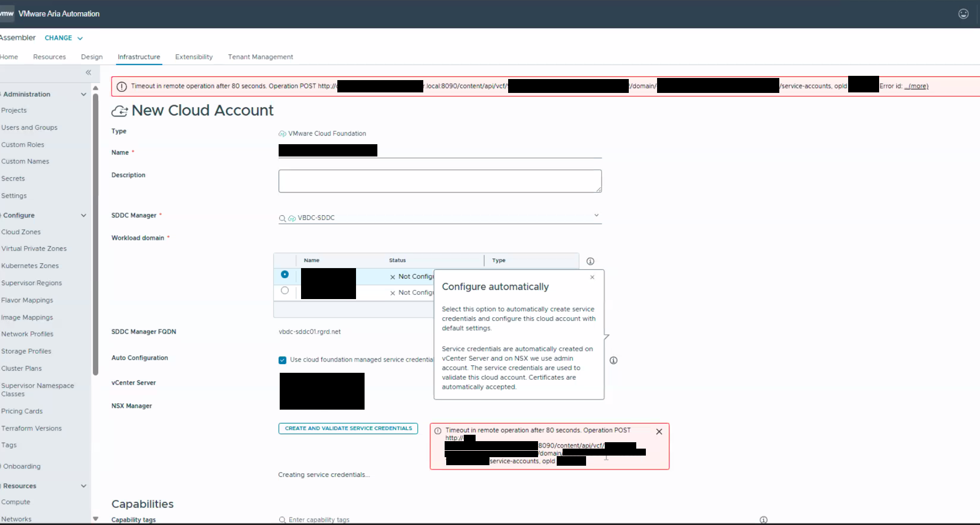Click the info icon beside Capability tags

click(763, 520)
